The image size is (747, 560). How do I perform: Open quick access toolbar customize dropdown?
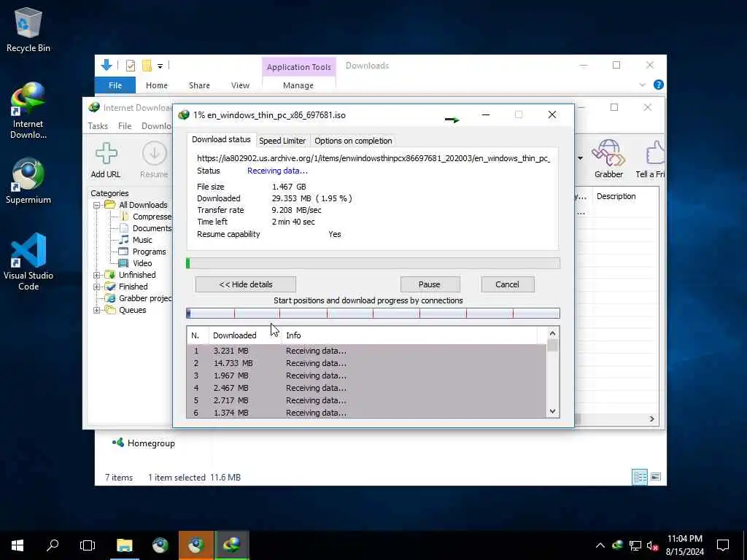pyautogui.click(x=160, y=66)
